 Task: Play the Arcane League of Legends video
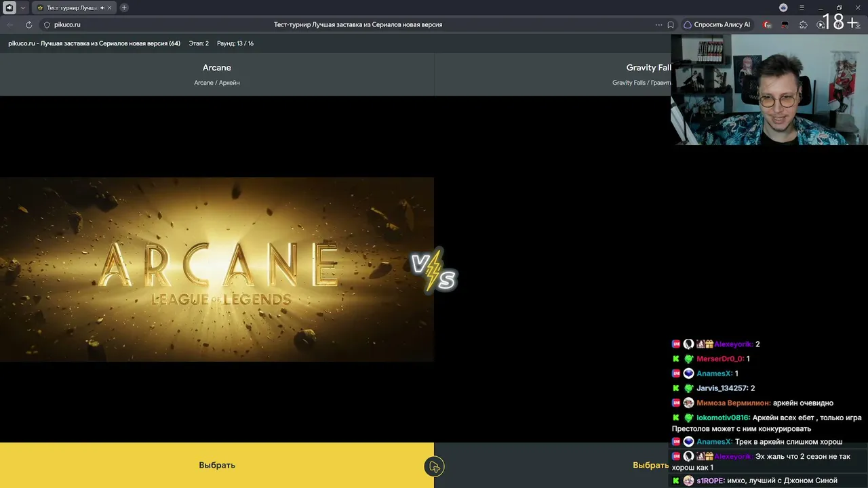[x=217, y=269]
